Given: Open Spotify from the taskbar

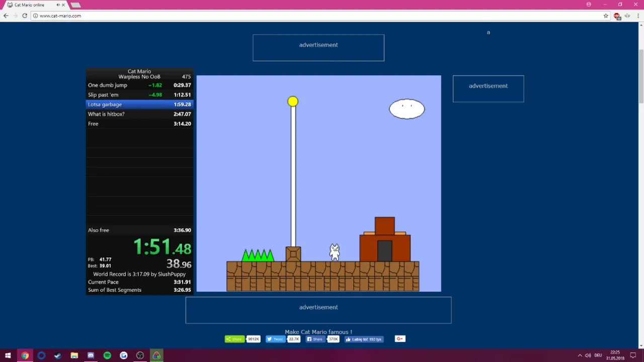Looking at the screenshot, I should click(107, 355).
